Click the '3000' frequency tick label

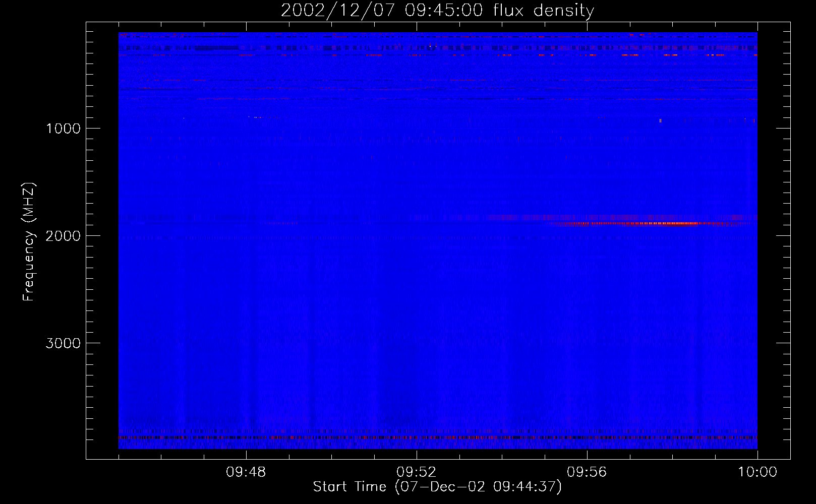pyautogui.click(x=63, y=343)
